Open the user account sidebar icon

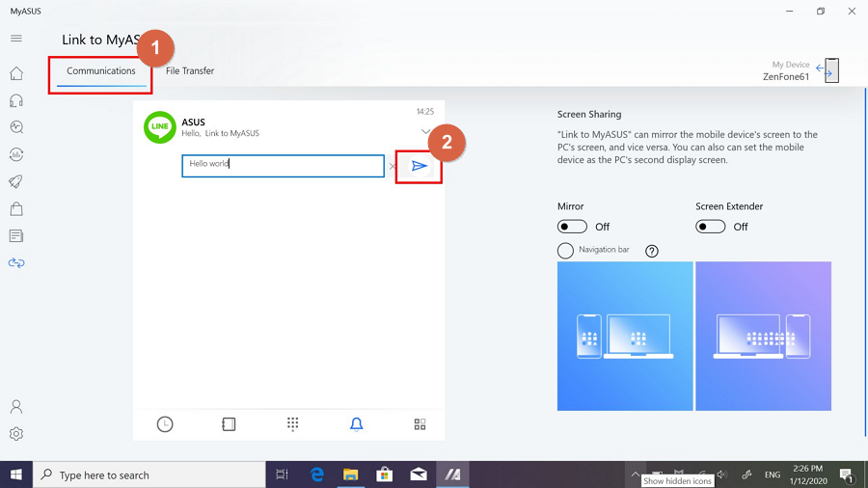[x=16, y=407]
